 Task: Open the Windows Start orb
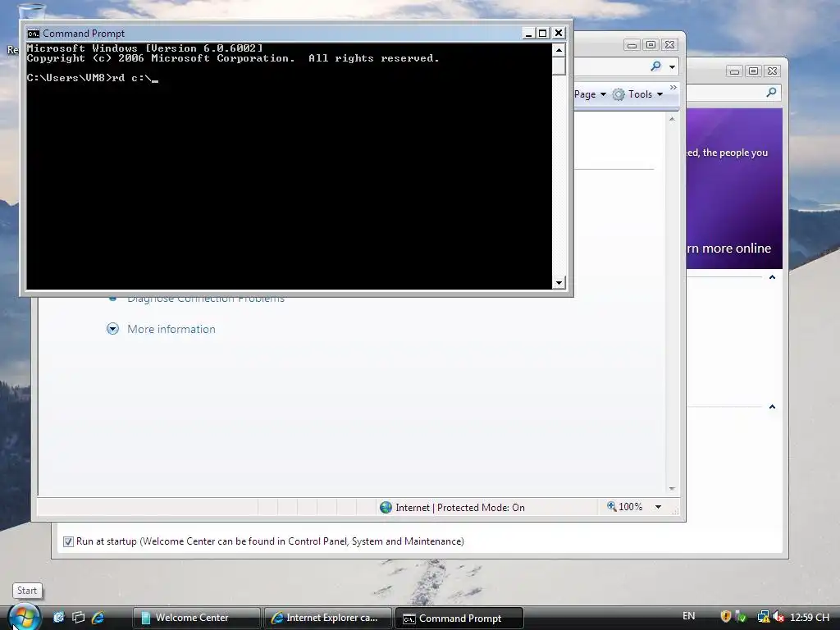tap(24, 616)
